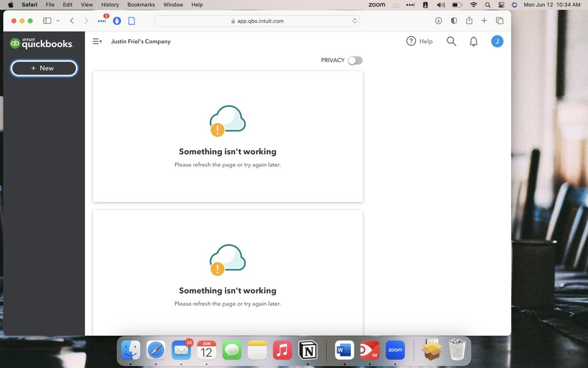Click the + New button
588x368 pixels.
coord(44,68)
